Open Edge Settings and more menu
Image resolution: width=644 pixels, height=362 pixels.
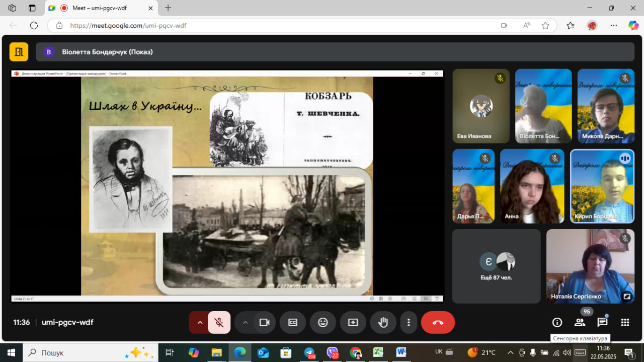(613, 25)
